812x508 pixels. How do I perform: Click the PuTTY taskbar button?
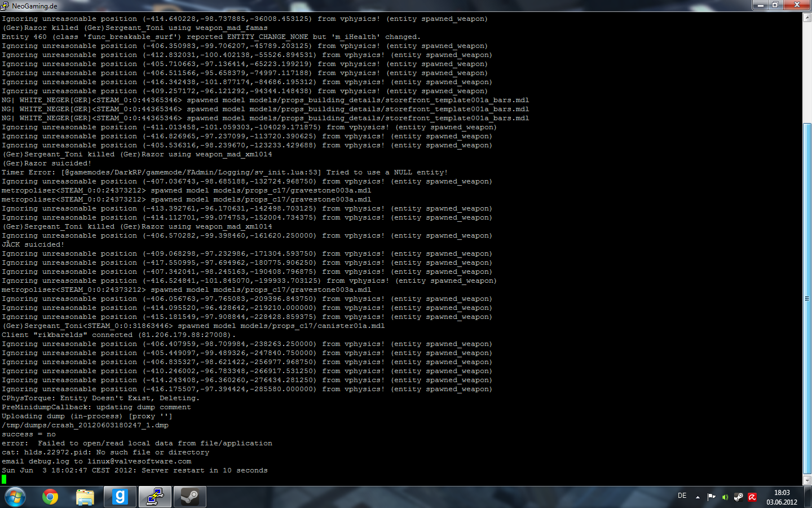[155, 497]
